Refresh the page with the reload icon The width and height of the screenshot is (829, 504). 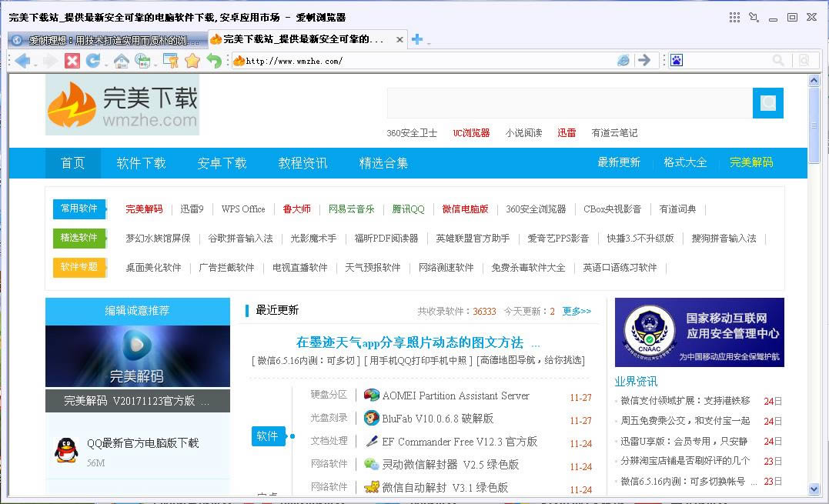coord(93,61)
